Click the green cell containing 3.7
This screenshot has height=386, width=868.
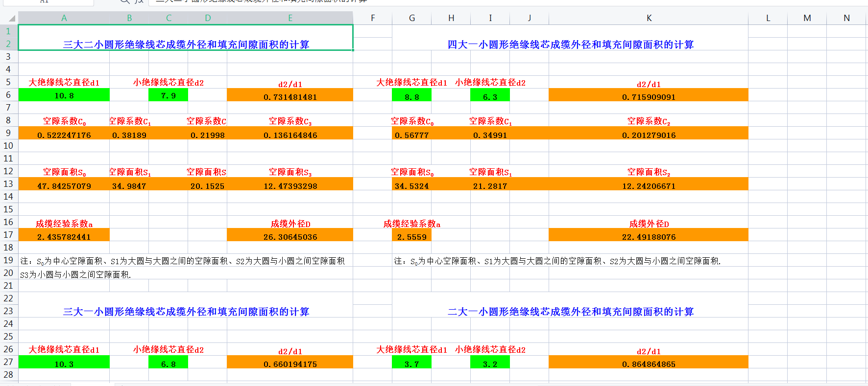click(x=411, y=363)
